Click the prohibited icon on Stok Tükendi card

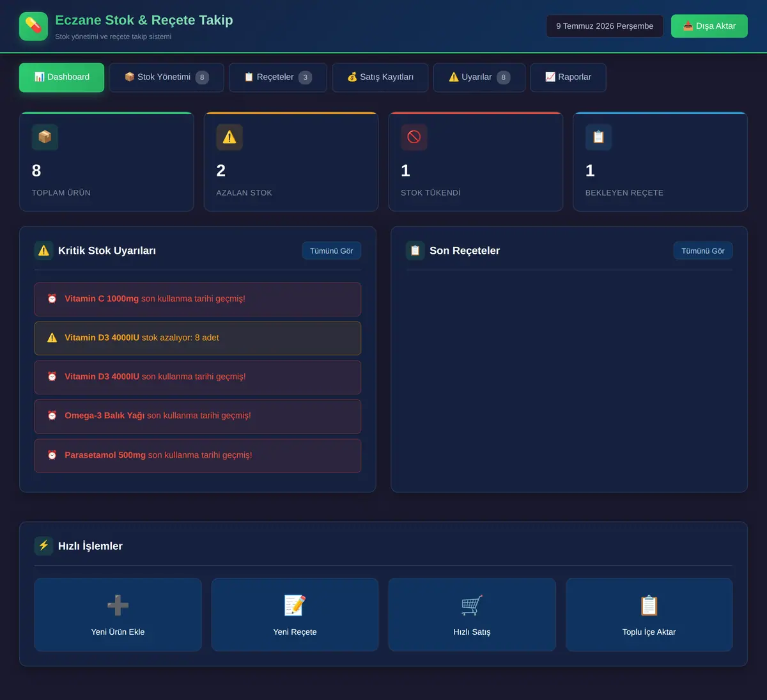point(414,137)
